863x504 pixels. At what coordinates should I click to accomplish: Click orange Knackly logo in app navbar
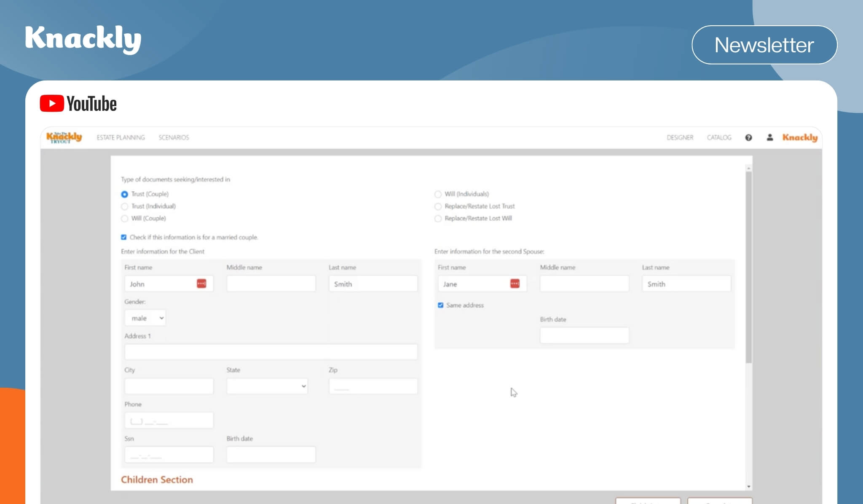pyautogui.click(x=799, y=137)
